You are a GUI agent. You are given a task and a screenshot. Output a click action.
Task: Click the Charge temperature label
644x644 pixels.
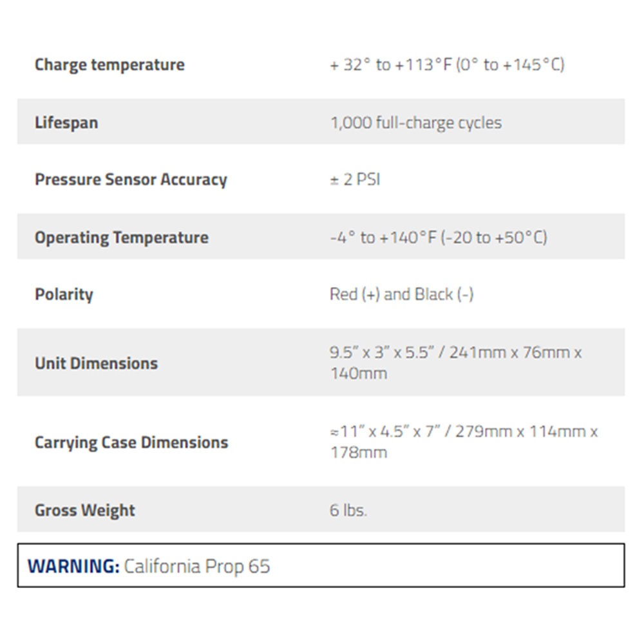tap(109, 65)
